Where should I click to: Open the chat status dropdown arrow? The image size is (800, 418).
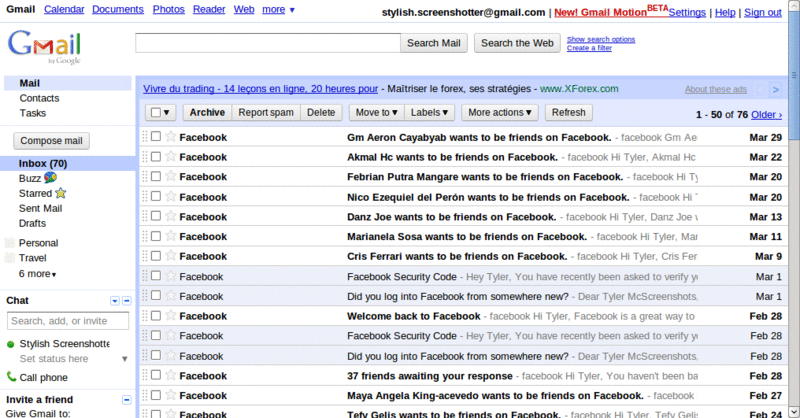pos(124,359)
